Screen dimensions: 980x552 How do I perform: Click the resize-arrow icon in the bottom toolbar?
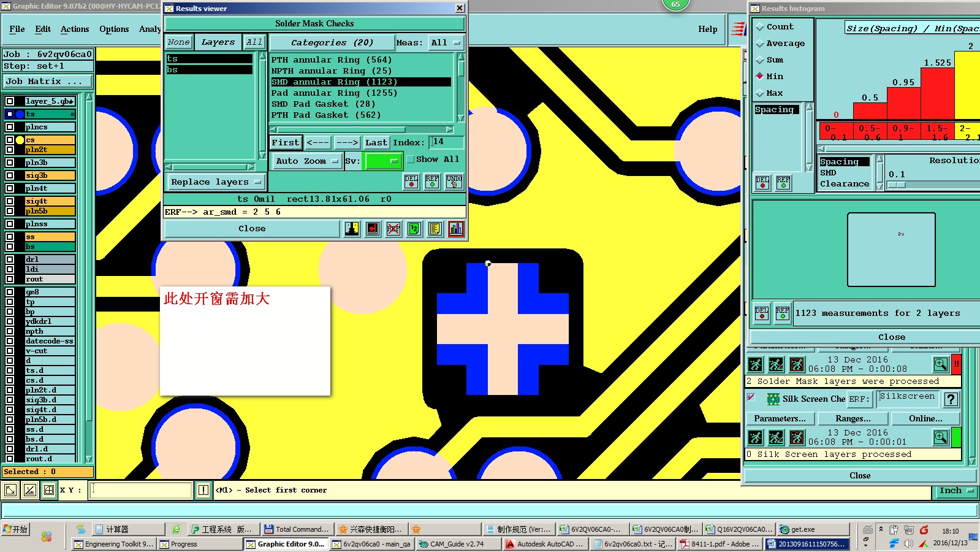[10, 490]
